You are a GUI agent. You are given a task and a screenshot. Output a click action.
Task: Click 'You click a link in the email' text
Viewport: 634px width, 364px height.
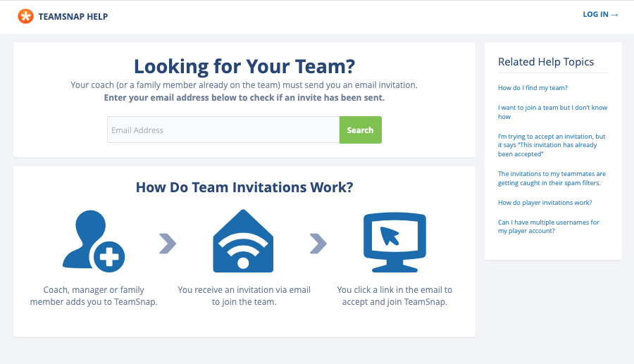coord(394,296)
